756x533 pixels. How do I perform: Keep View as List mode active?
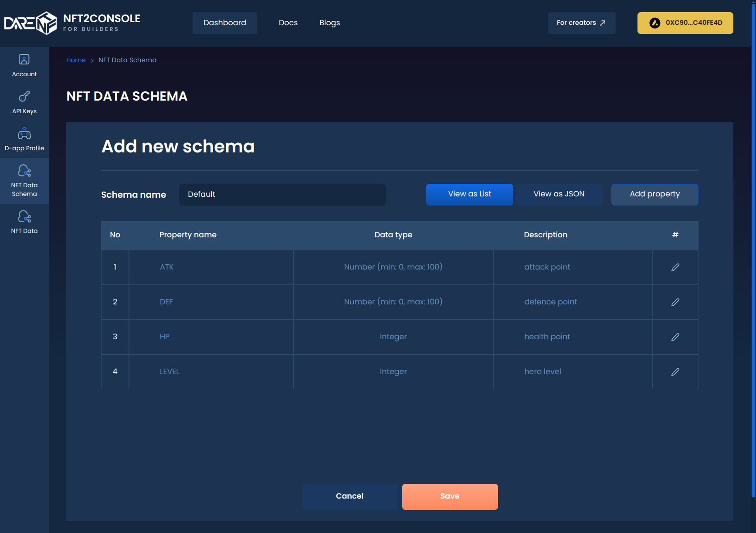click(469, 194)
